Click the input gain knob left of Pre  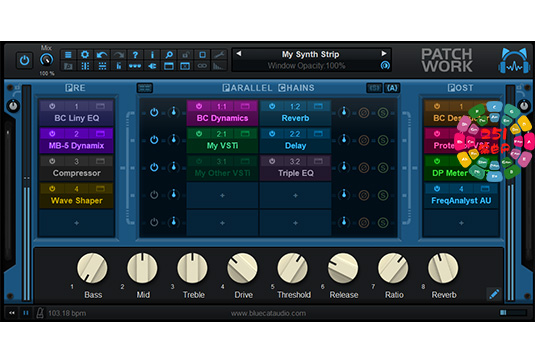tap(13, 106)
